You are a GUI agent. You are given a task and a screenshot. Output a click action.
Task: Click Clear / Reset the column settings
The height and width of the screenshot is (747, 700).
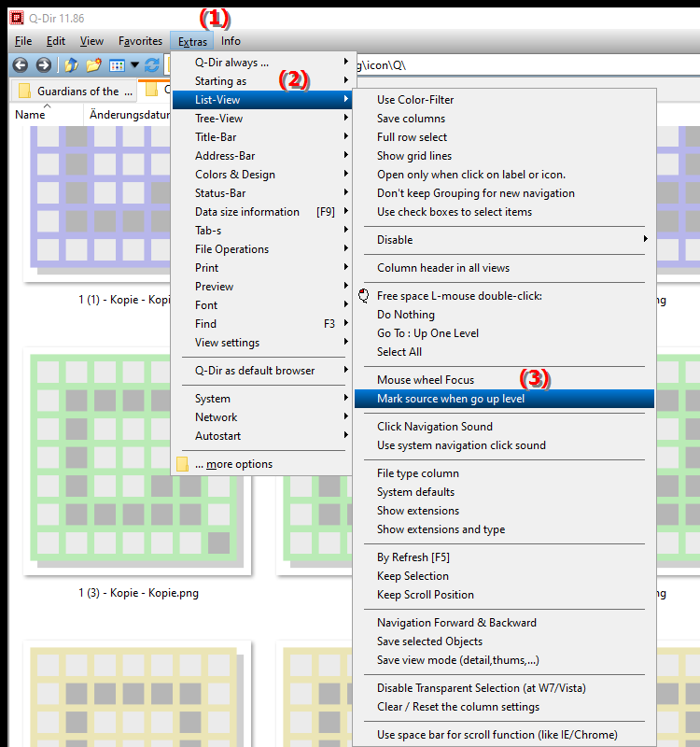tap(504, 707)
